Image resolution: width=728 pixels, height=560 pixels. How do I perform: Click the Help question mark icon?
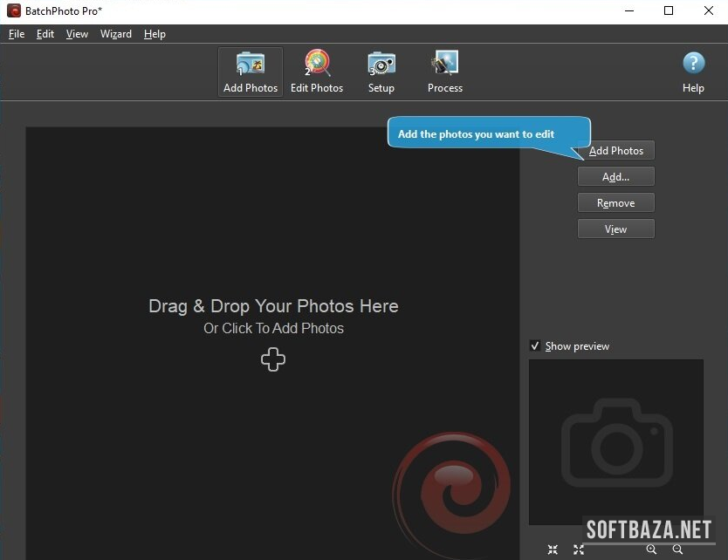pyautogui.click(x=693, y=72)
